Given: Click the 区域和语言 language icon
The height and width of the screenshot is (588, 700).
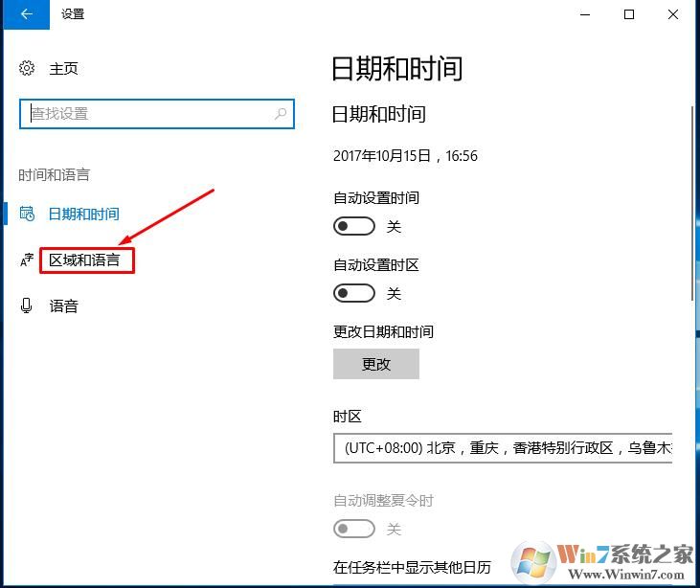Looking at the screenshot, I should tap(27, 260).
